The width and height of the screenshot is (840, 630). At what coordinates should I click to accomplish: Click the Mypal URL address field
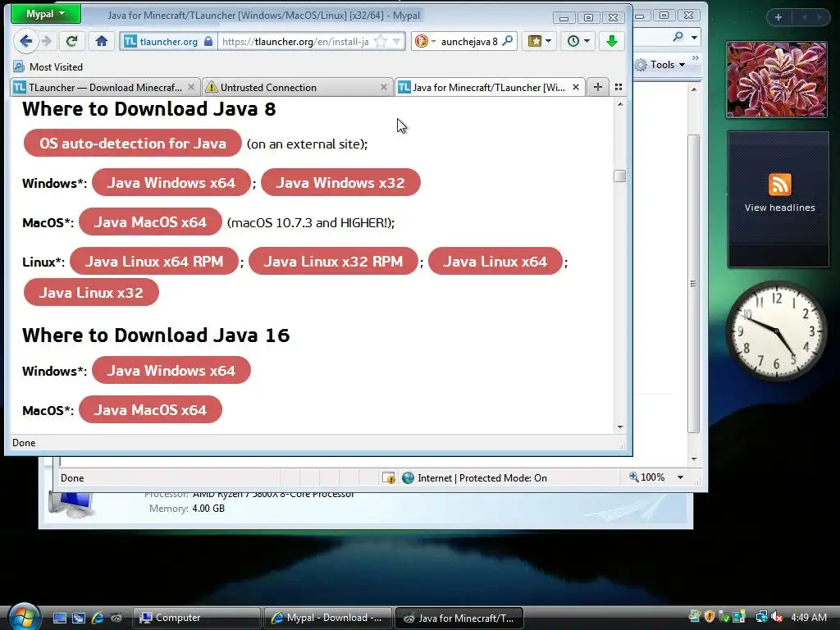coord(294,41)
